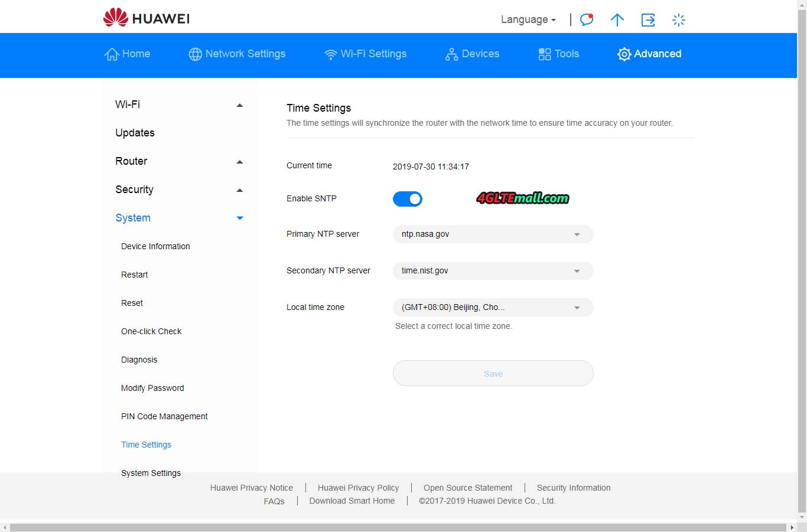807x532 pixels.
Task: Click the Home house icon
Action: (112, 54)
